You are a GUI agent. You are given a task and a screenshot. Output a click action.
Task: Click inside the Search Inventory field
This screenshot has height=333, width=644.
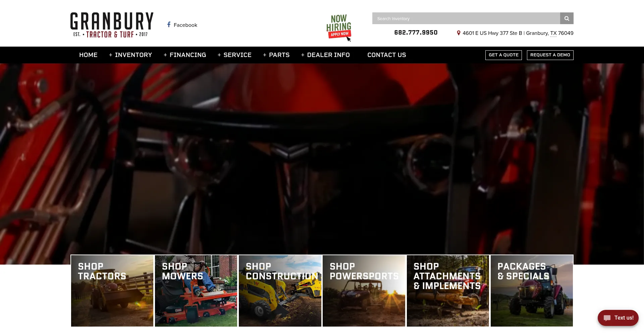pos(466,18)
